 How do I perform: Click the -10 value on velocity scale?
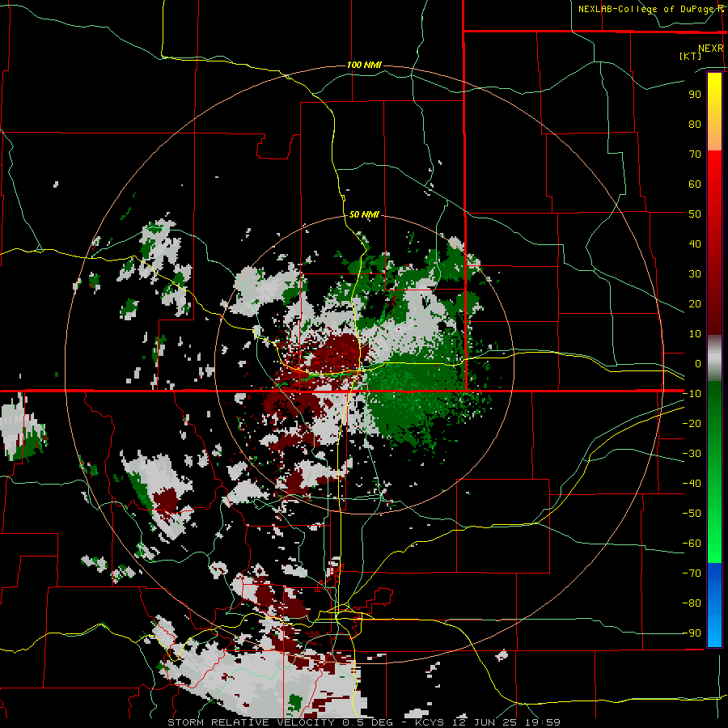692,394
